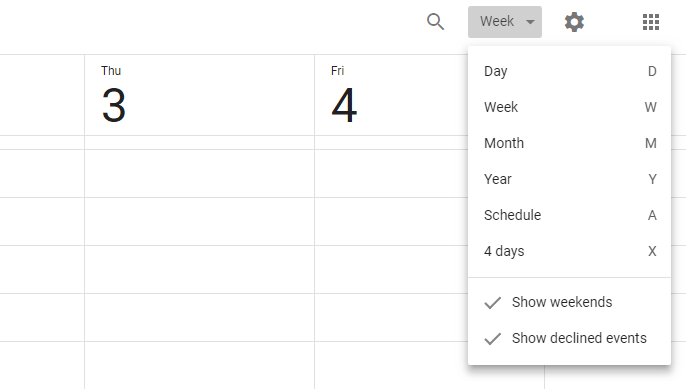Click the all-day row under Thu
The height and width of the screenshot is (389, 686).
[200, 142]
